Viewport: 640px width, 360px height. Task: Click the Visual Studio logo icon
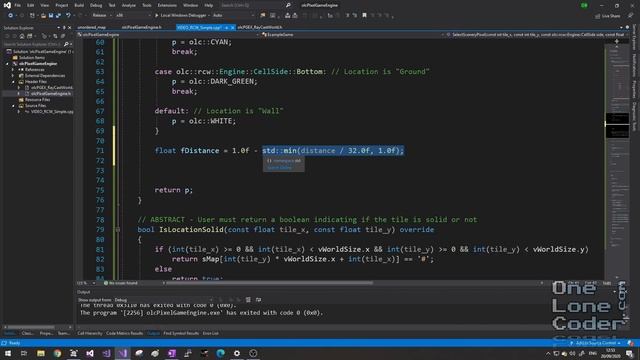7,5
